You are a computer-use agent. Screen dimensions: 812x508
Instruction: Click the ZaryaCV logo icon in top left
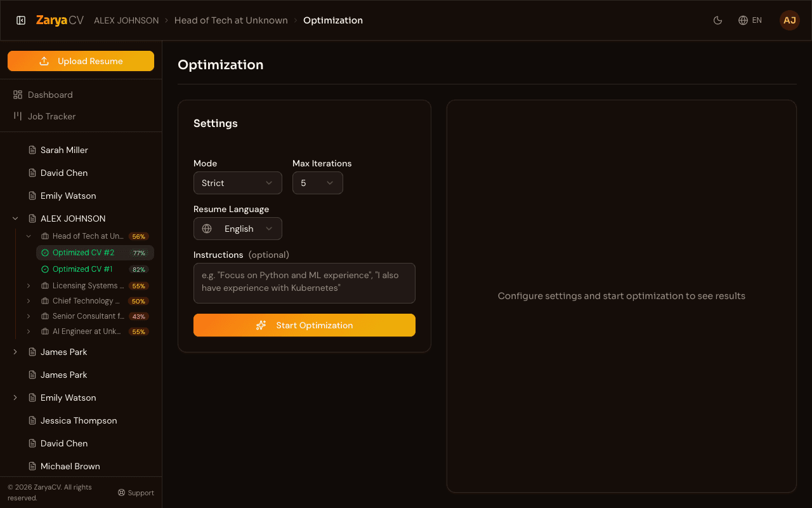[x=21, y=20]
